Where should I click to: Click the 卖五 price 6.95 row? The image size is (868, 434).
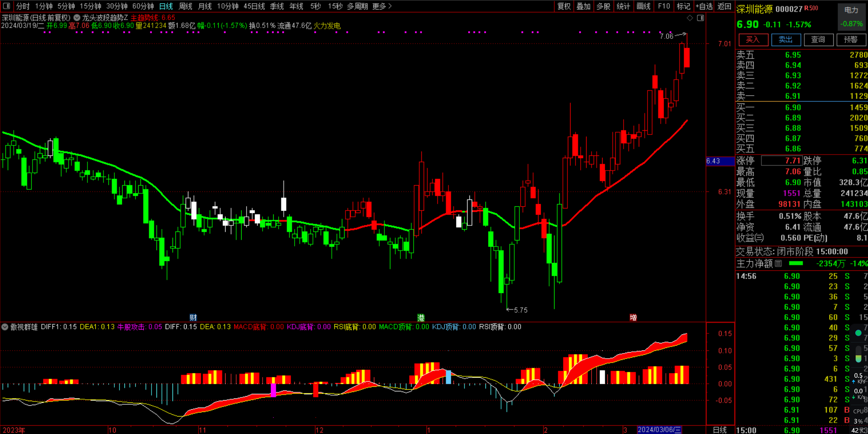coord(802,55)
